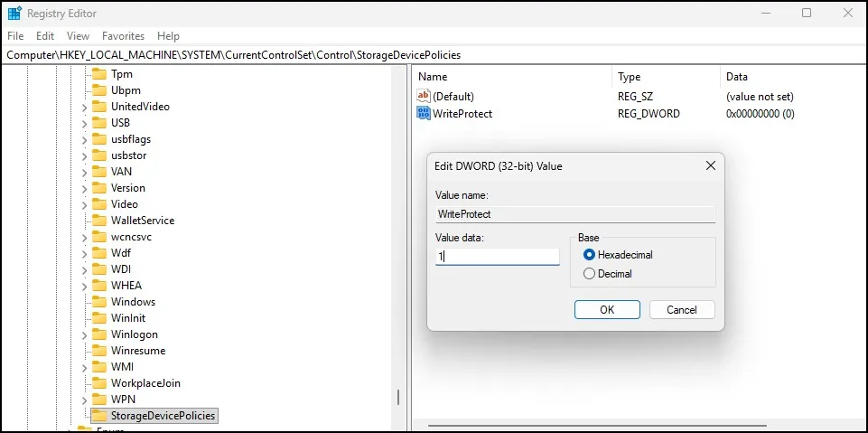Expand the USB key
The width and height of the screenshot is (868, 433).
[x=84, y=123]
